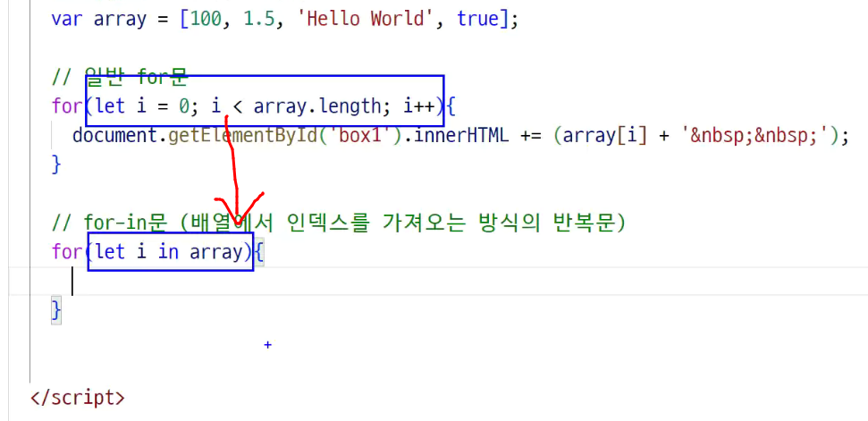Click the closing brace of the first for loop
This screenshot has width=868, height=421.
56,164
